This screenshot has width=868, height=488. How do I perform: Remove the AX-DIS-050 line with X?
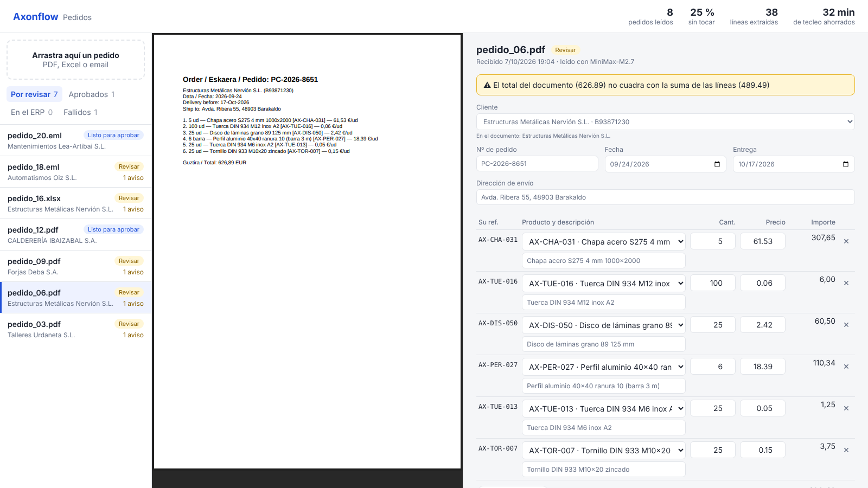846,325
